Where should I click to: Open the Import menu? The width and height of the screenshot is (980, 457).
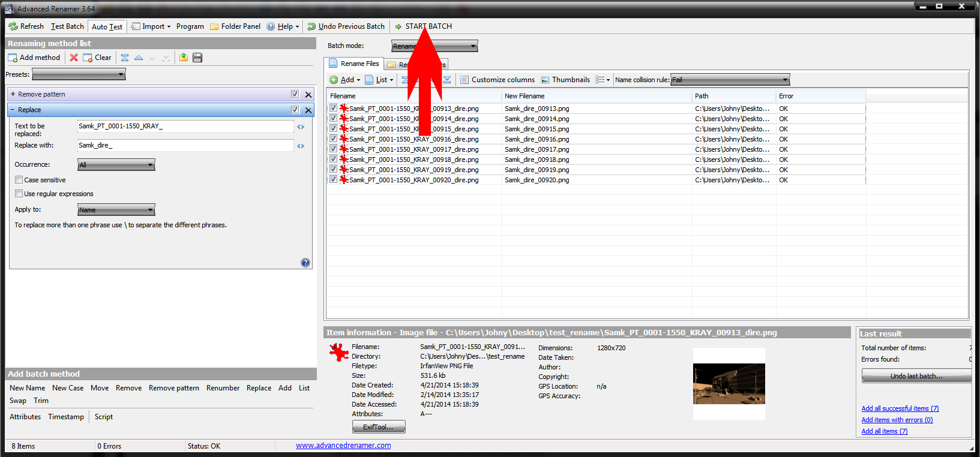pos(151,26)
